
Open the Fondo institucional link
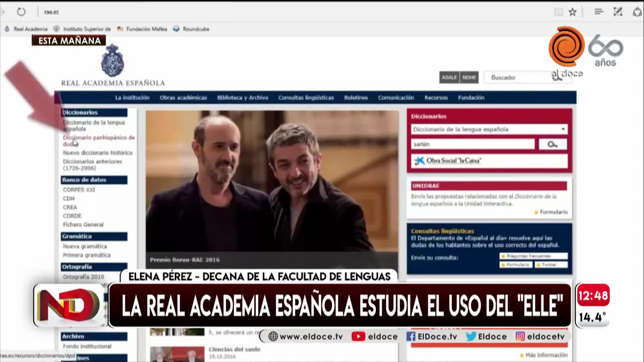pos(87,346)
